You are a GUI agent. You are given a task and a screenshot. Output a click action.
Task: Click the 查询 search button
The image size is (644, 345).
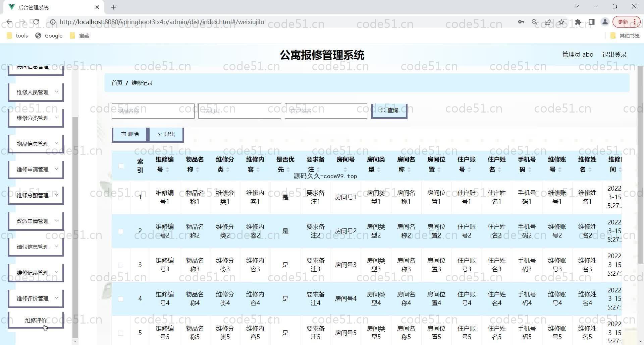(389, 111)
